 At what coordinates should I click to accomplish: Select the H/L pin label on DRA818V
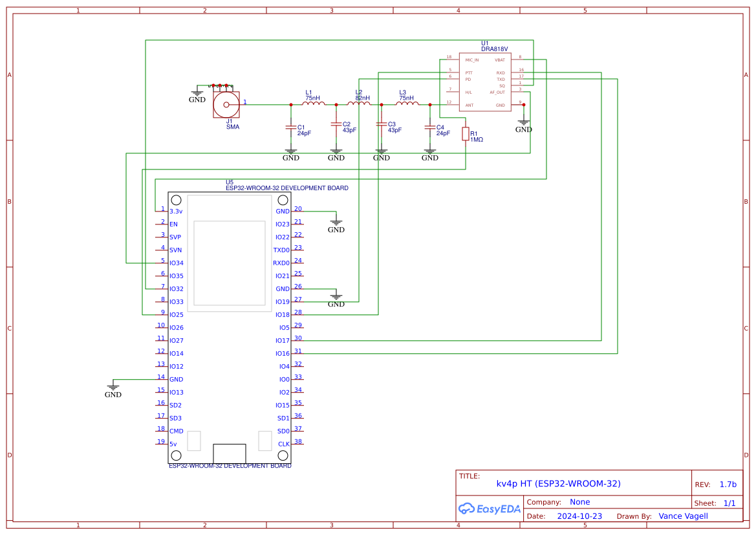(x=469, y=92)
